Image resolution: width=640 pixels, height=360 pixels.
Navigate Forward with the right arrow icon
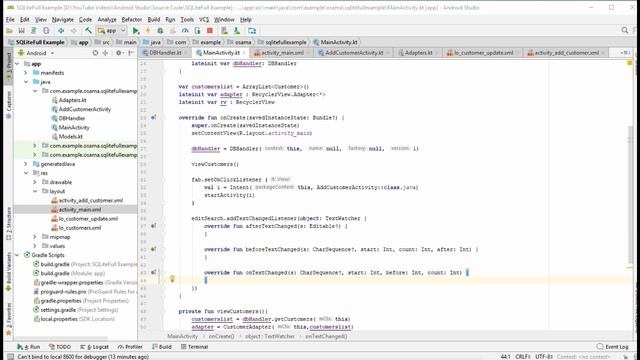(73, 31)
